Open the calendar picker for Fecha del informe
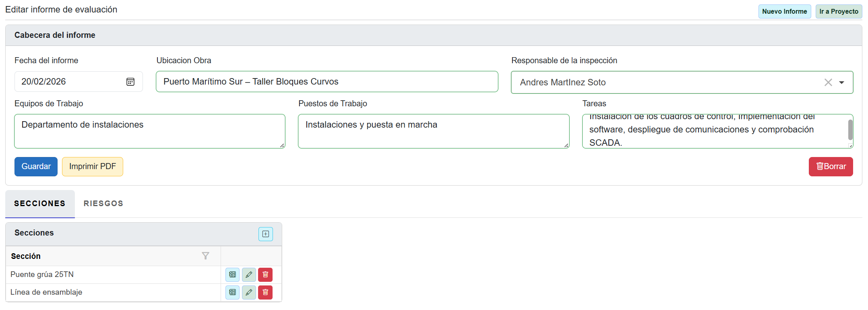The width and height of the screenshot is (868, 310). (130, 82)
